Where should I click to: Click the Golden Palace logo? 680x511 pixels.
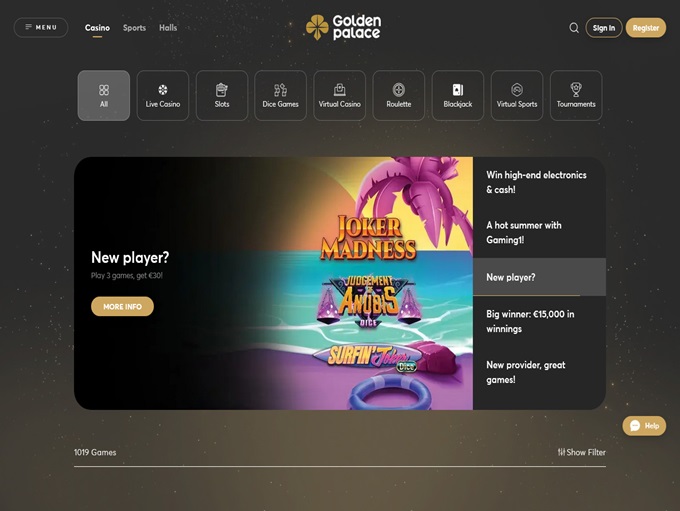(343, 27)
